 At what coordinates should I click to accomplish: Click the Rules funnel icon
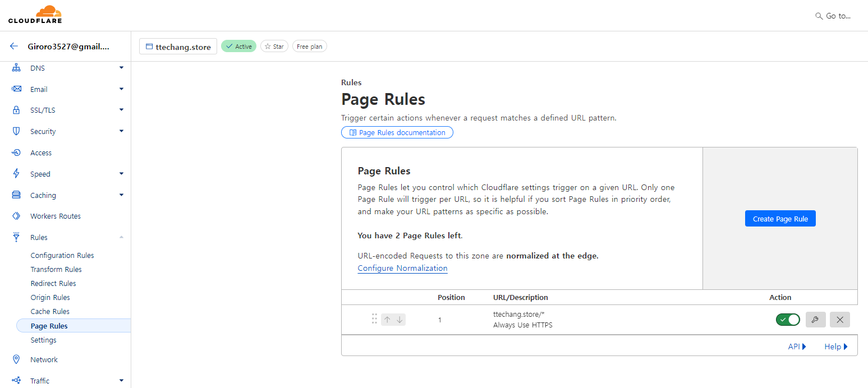point(16,237)
